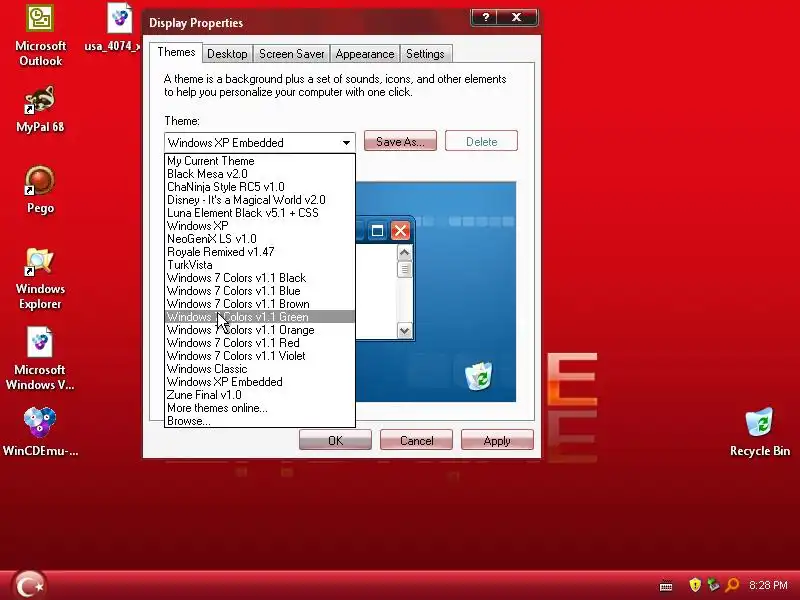Select Windows 7 Colors v1.1 Brown
The width and height of the screenshot is (800, 600).
[x=260, y=304]
